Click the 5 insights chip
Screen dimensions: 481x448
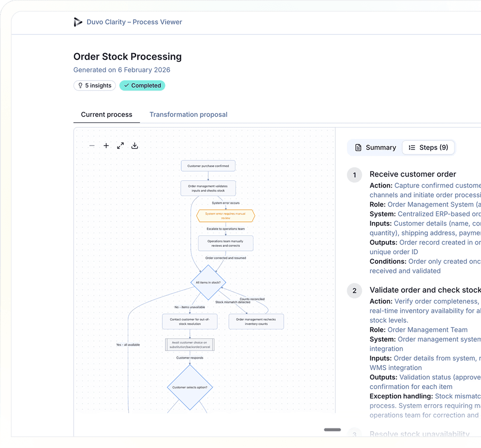click(94, 85)
